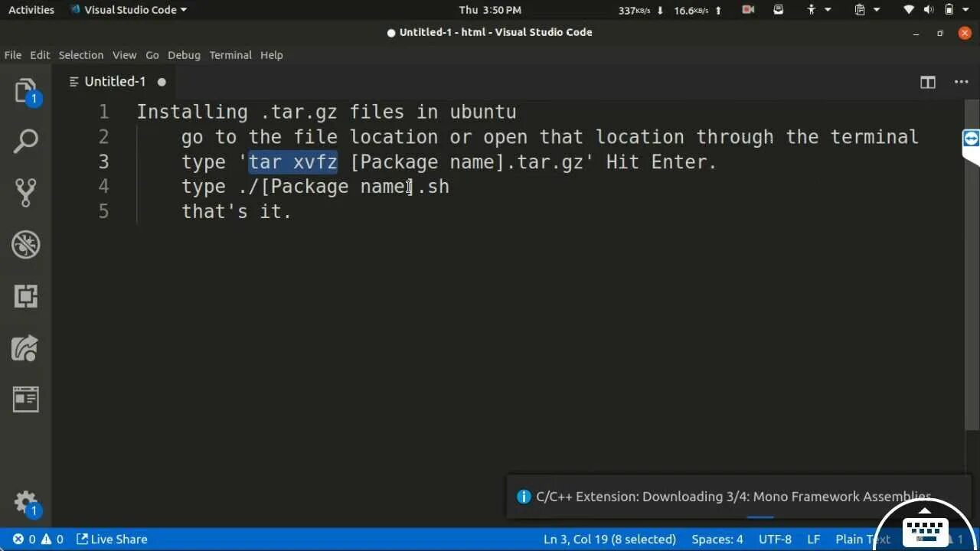980x551 pixels.
Task: Click line number 5 in gutter
Action: (103, 211)
